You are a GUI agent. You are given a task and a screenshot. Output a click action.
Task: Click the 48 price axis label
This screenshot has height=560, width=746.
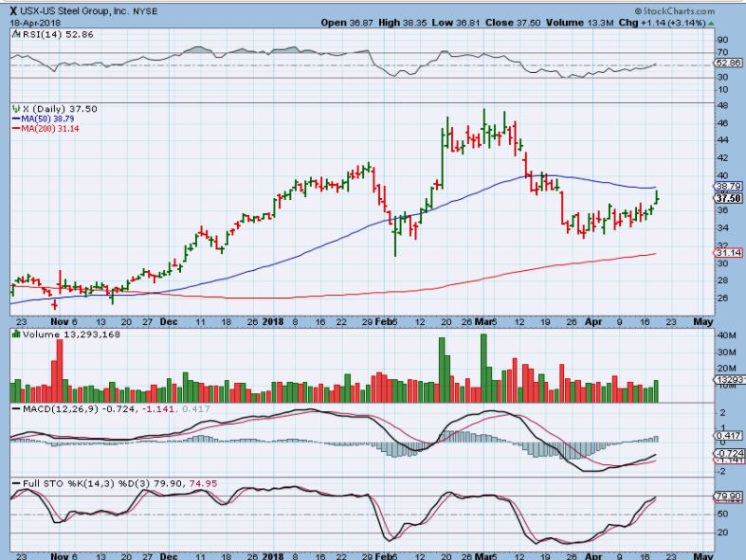[x=722, y=105]
